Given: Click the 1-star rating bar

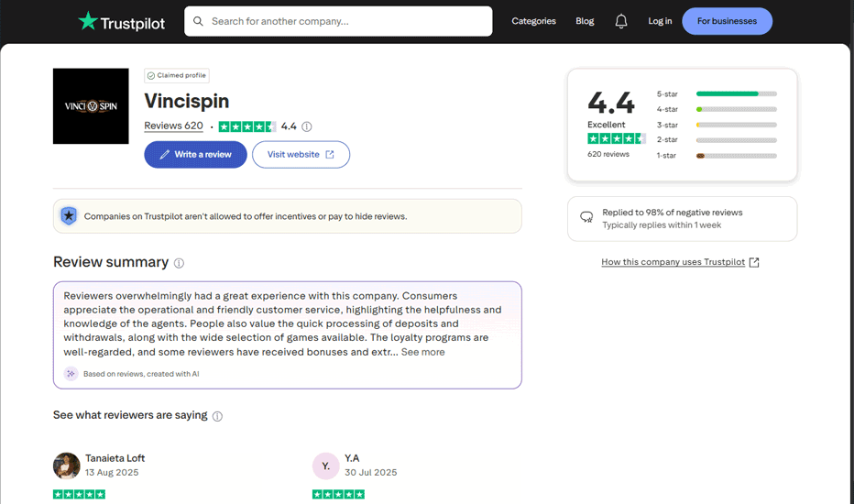Looking at the screenshot, I should click(x=737, y=156).
